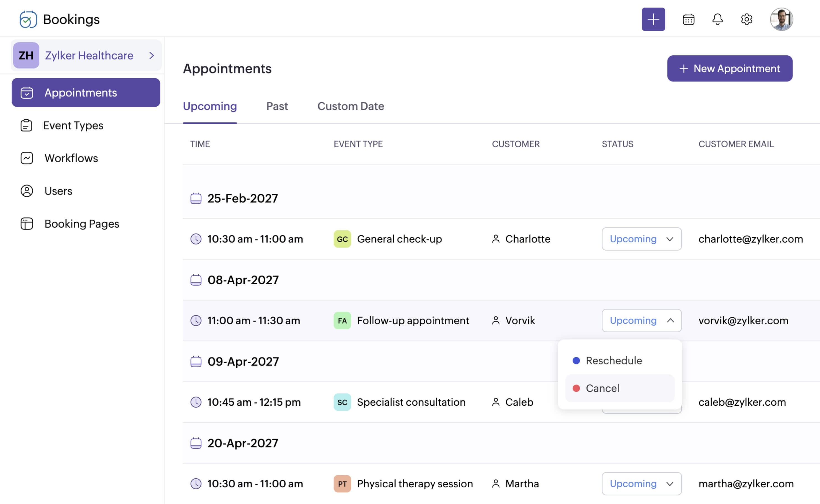
Task: Open the settings gear
Action: 746,19
